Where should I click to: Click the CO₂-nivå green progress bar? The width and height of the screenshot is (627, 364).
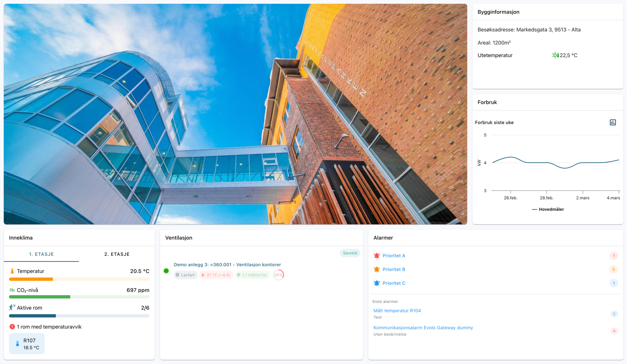pyautogui.click(x=79, y=297)
